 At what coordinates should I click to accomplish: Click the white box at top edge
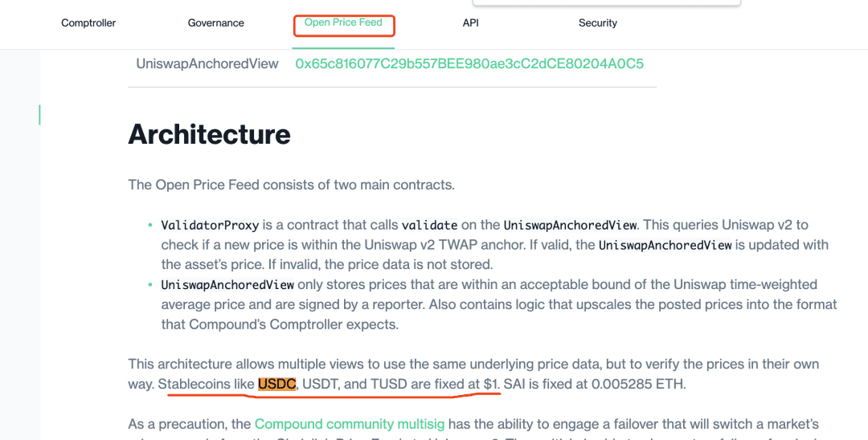(x=606, y=3)
